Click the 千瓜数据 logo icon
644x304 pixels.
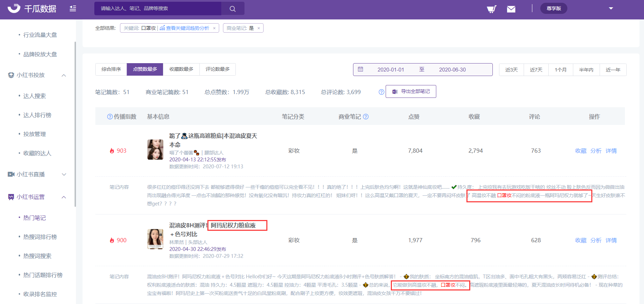pyautogui.click(x=14, y=8)
